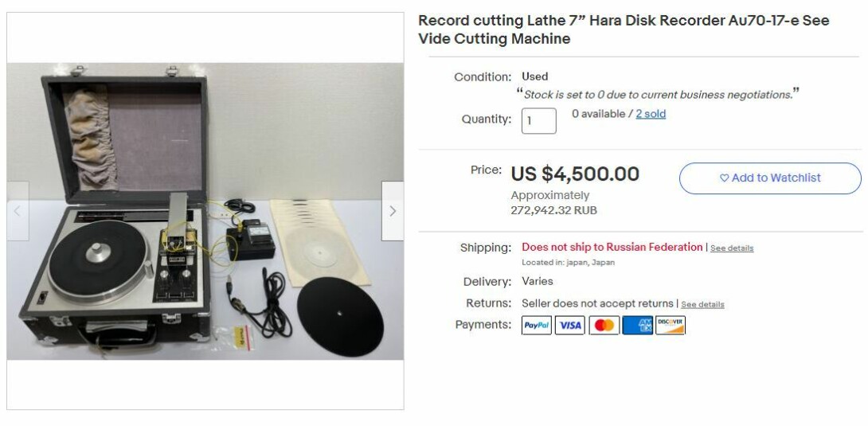868x426 pixels.
Task: Click the record cutting lathe product photo
Action: click(205, 211)
